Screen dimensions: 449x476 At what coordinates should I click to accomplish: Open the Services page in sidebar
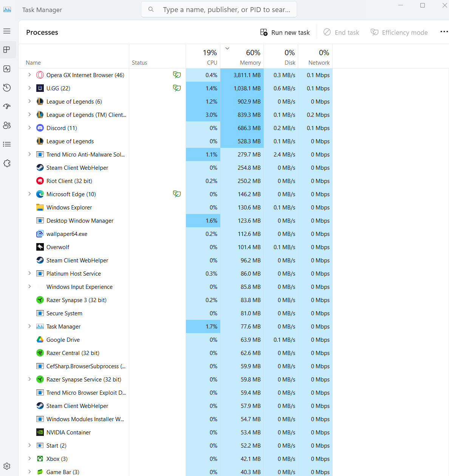7,163
